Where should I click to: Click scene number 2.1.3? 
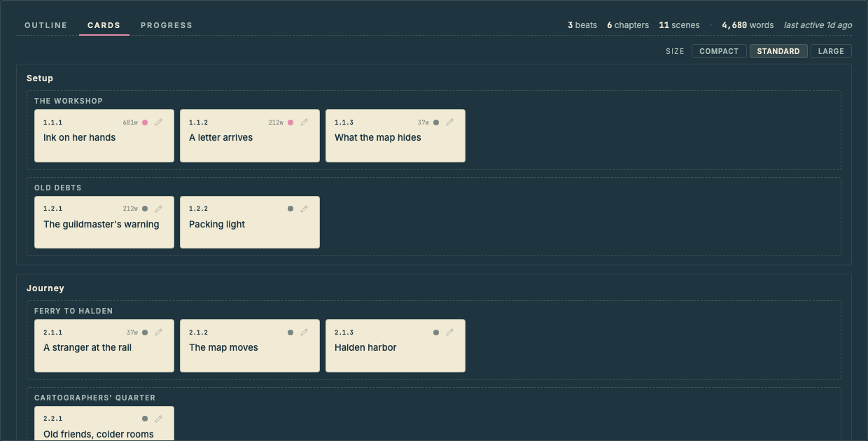(344, 332)
